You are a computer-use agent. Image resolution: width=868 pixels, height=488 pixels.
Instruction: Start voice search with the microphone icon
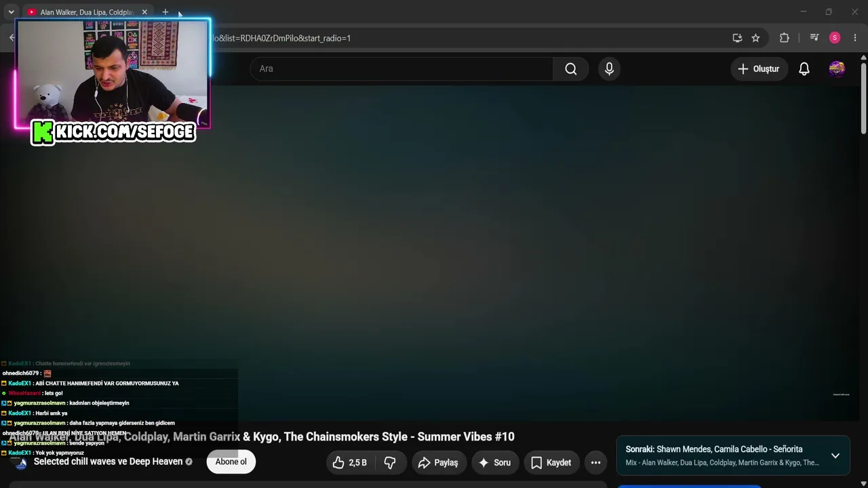(x=609, y=68)
